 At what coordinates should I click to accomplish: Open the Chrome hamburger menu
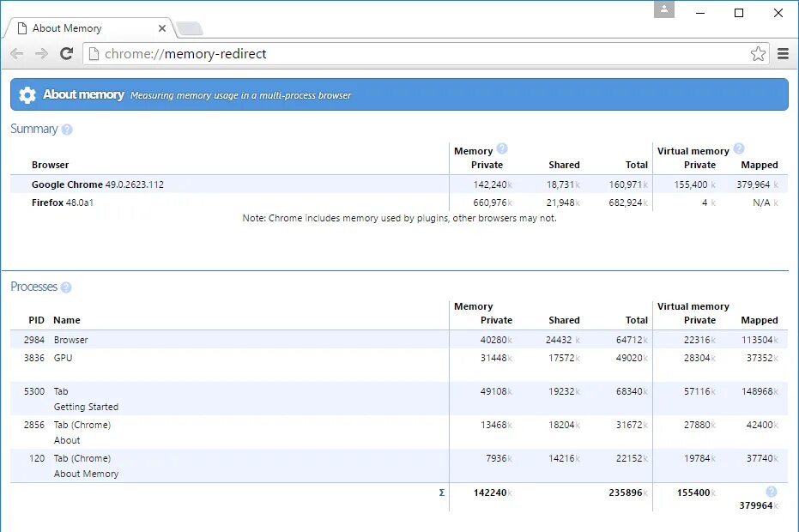(x=784, y=53)
